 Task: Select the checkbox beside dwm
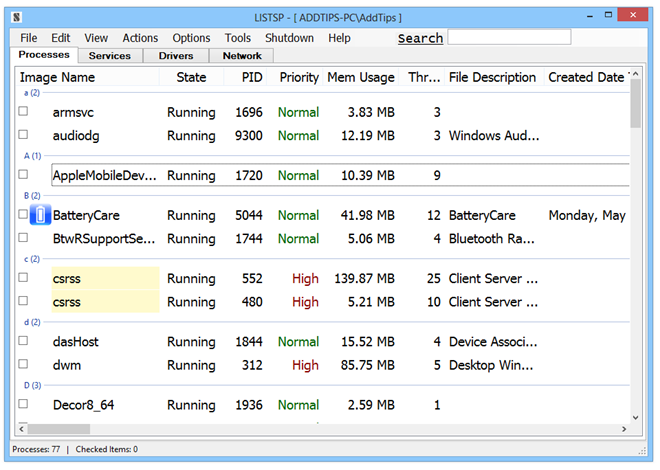tap(23, 365)
